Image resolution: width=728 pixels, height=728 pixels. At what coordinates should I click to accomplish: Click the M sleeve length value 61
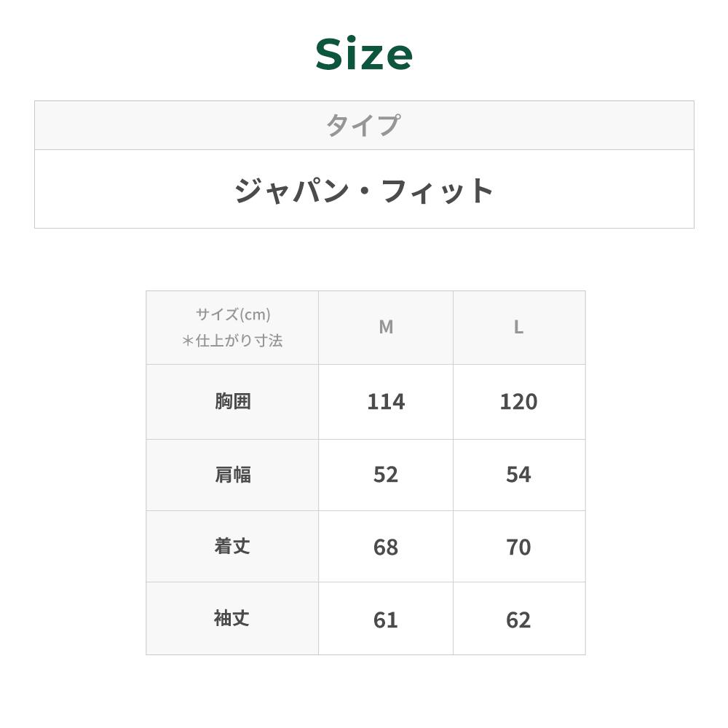[386, 620]
